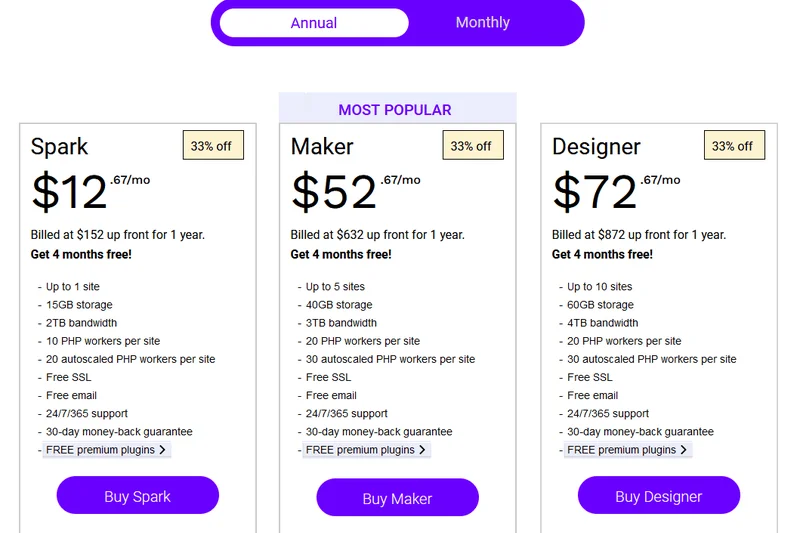Select Annual billing option
Screen dimensions: 800x533
[x=314, y=23]
